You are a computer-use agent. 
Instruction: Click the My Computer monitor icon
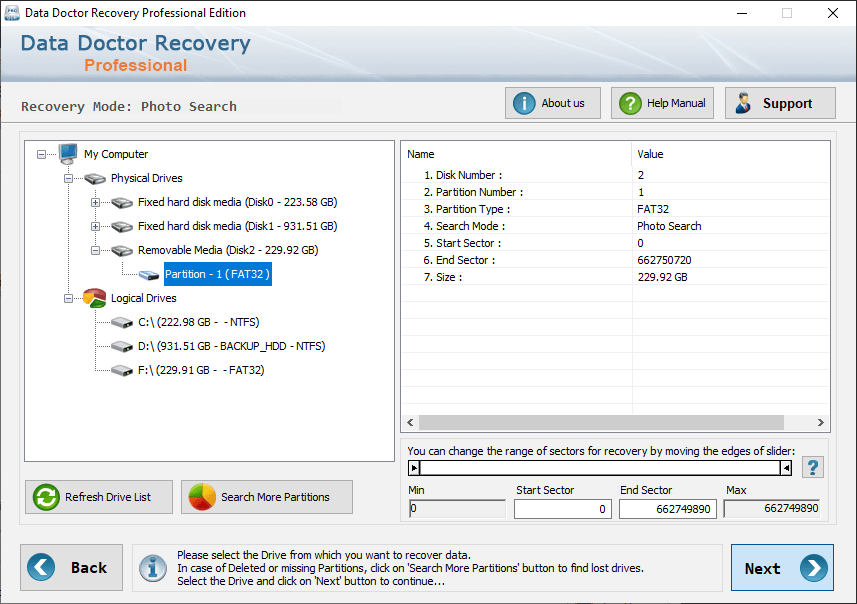point(68,154)
